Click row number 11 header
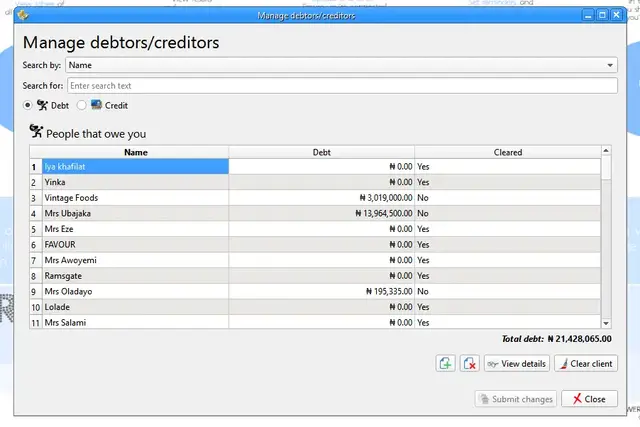 [36, 322]
